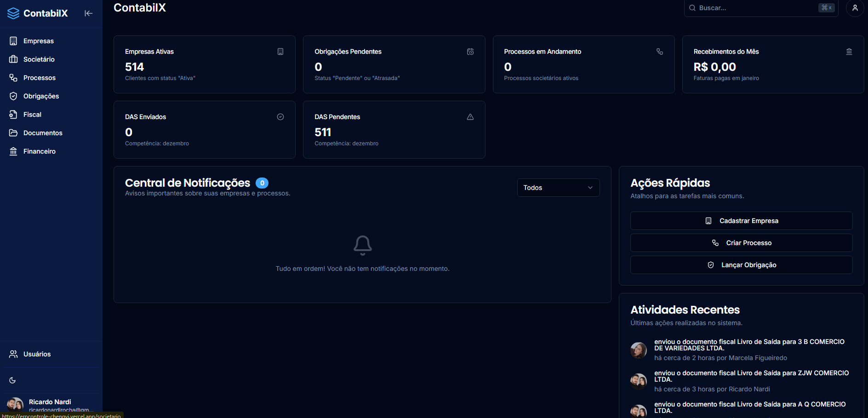Click the user avatar icon in the header
868x418 pixels.
pos(855,8)
